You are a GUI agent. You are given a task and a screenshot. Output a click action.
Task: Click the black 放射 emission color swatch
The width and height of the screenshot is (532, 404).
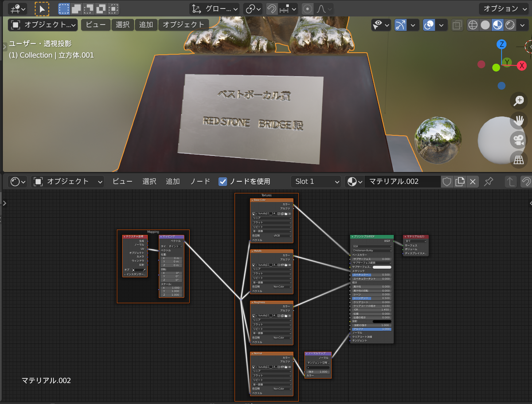(x=382, y=321)
